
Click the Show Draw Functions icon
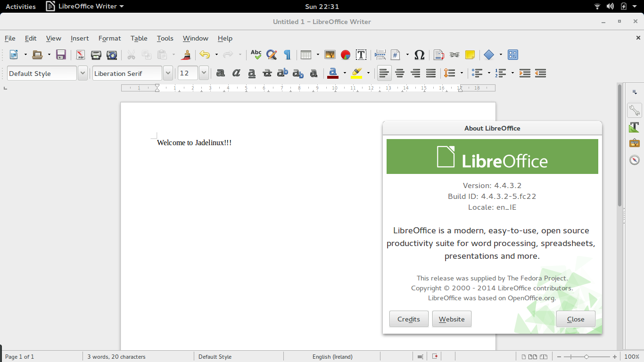(x=513, y=55)
